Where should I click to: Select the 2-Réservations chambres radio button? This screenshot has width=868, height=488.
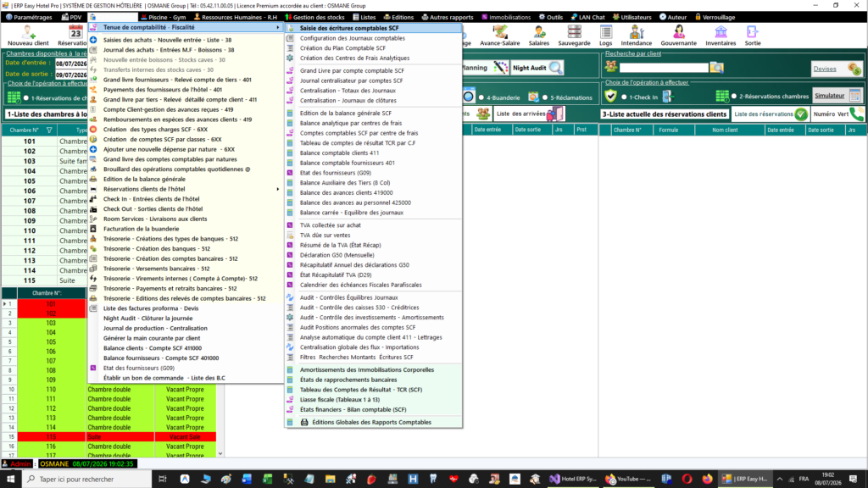pos(734,97)
